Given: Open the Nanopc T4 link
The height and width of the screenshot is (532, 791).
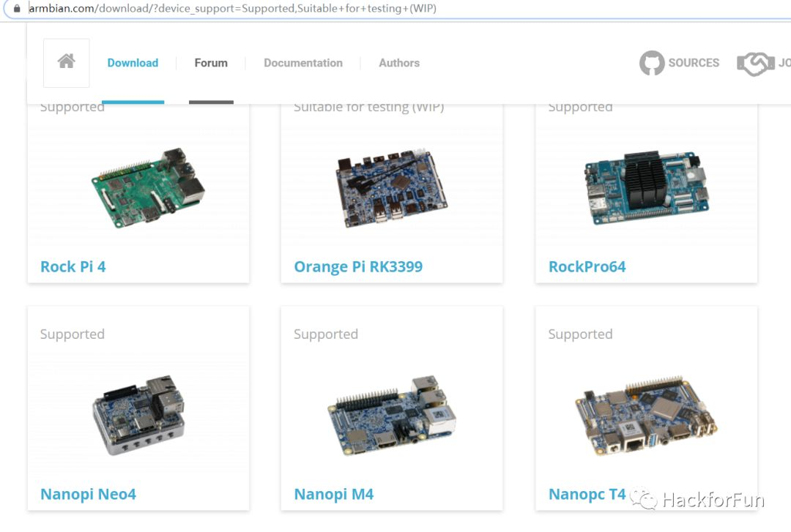Looking at the screenshot, I should tap(587, 494).
